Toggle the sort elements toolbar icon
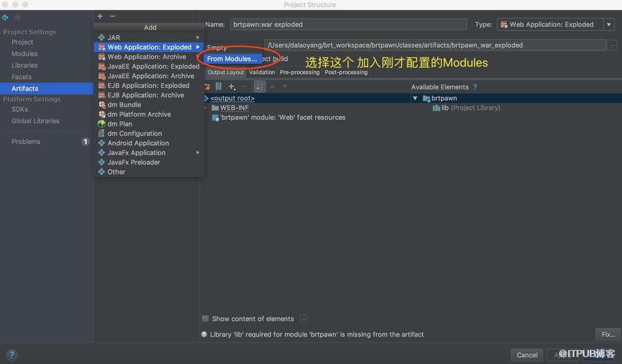This screenshot has height=364, width=622. point(259,87)
